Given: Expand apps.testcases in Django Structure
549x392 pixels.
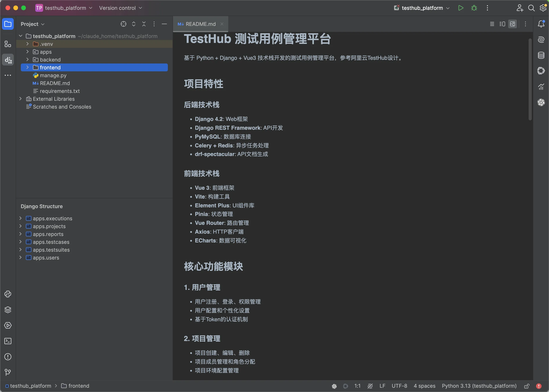Looking at the screenshot, I should click(21, 242).
